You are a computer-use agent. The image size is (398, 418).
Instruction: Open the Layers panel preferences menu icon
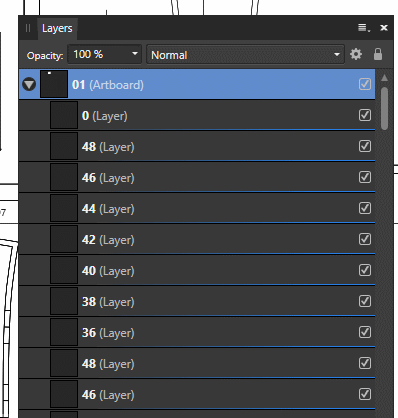coord(364,28)
